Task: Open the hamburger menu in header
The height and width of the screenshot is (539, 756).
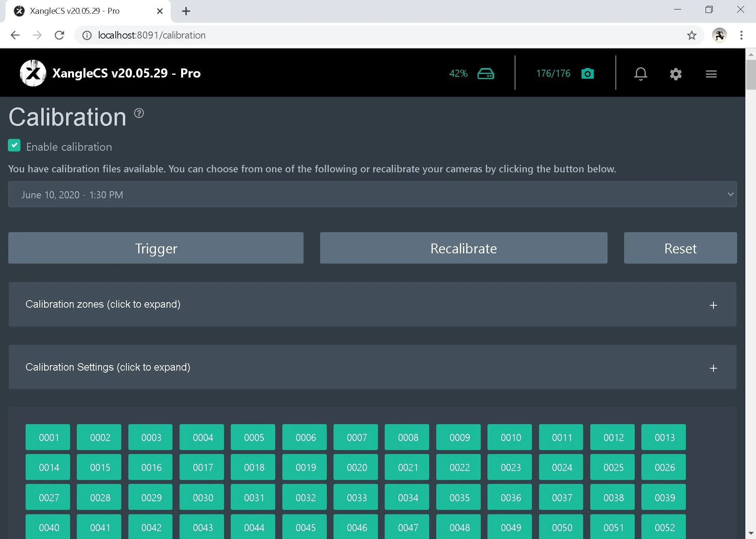Action: [x=711, y=74]
